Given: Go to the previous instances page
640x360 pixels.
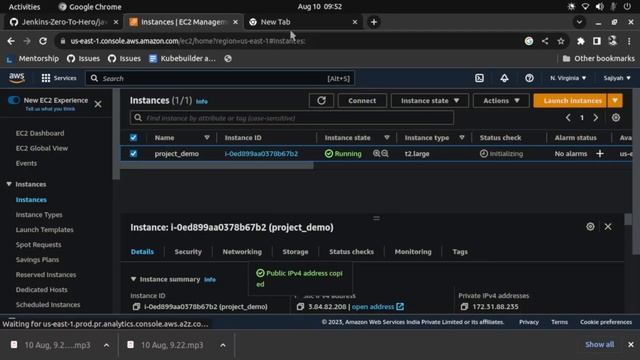Looking at the screenshot, I should click(x=568, y=118).
